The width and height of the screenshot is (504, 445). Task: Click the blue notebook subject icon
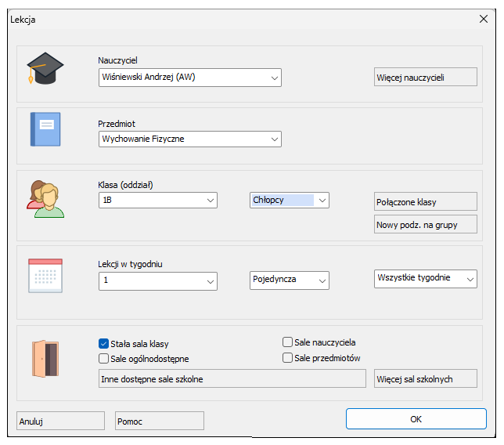coord(45,129)
